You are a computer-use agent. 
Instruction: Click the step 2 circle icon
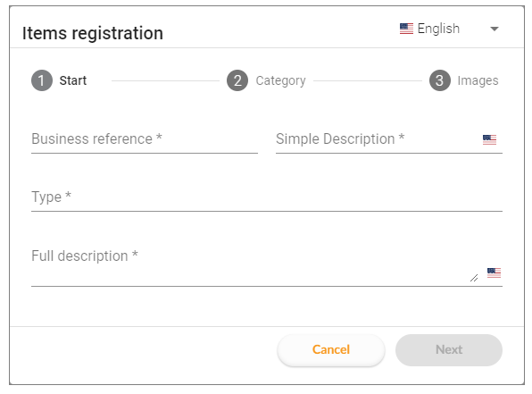point(237,80)
